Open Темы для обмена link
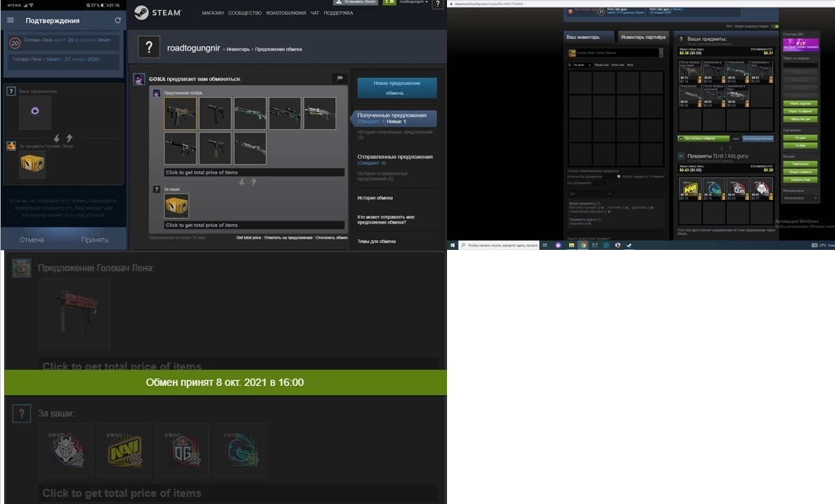 pyautogui.click(x=376, y=242)
